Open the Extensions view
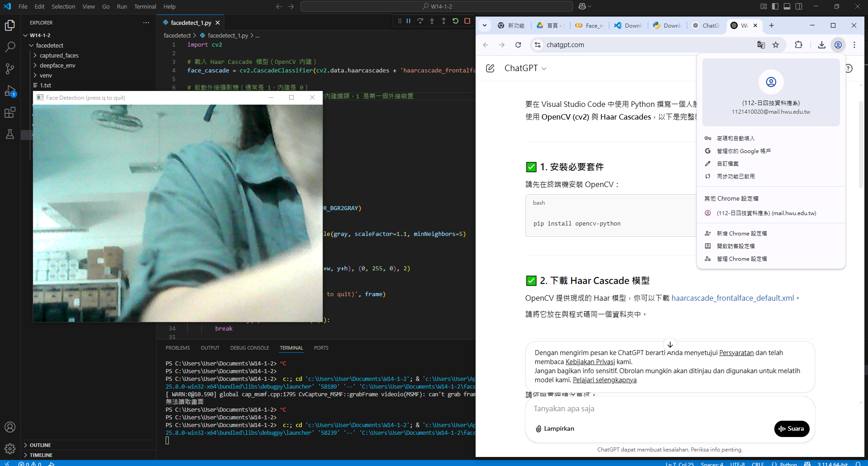The height and width of the screenshot is (466, 868). click(x=10, y=112)
